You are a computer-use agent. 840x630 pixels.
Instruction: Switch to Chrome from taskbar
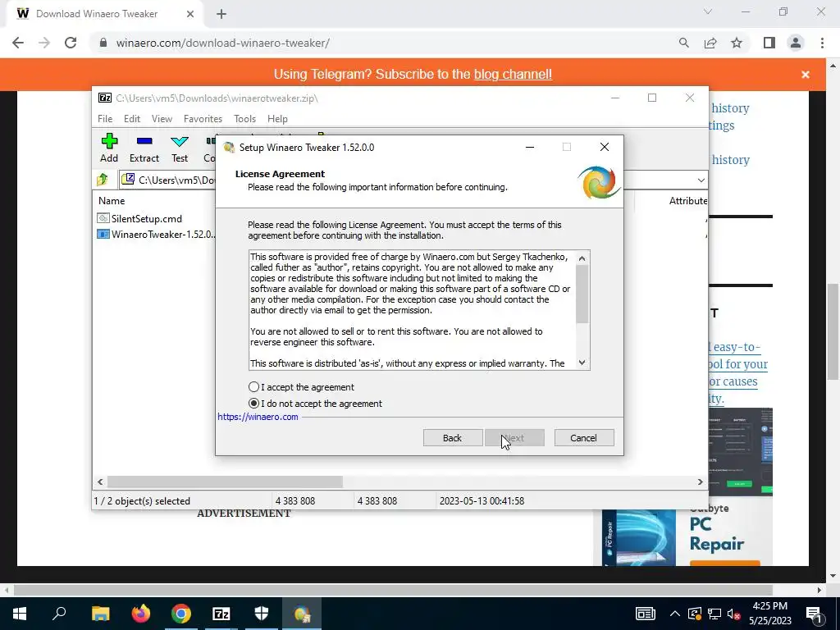pos(181,614)
